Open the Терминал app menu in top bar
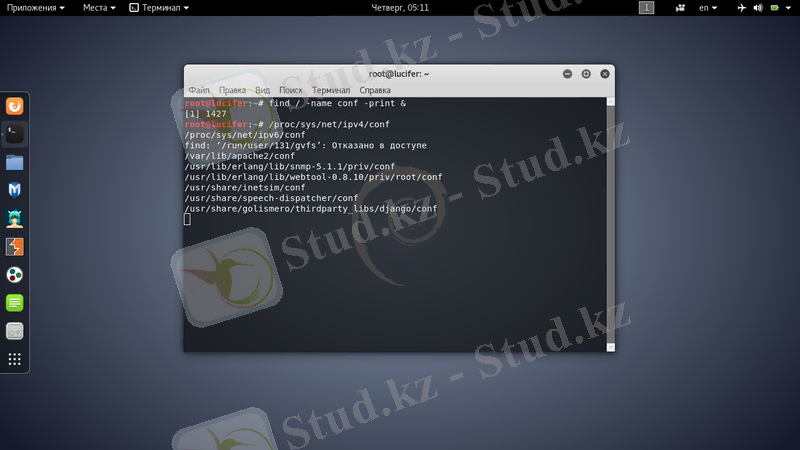This screenshot has width=800, height=450. pos(159,8)
